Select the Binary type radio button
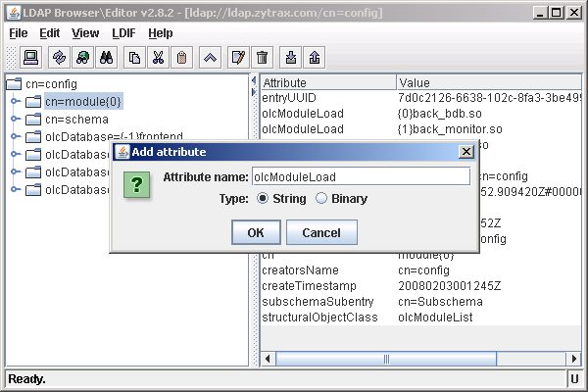This screenshot has width=588, height=392. 321,198
